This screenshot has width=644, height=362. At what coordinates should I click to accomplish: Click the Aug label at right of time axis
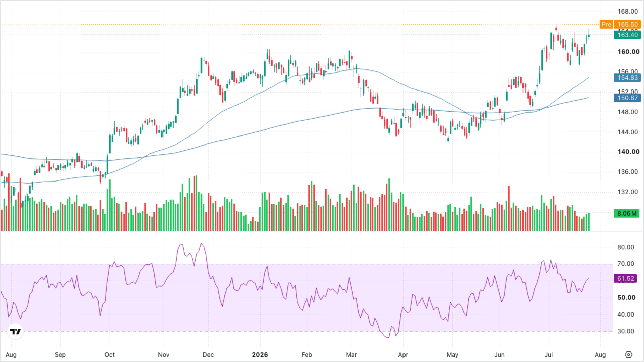point(600,355)
